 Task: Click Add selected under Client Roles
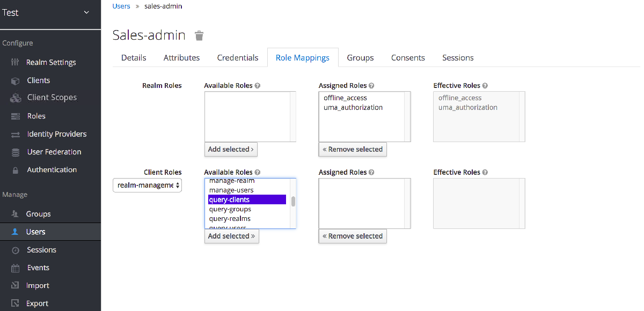click(231, 236)
